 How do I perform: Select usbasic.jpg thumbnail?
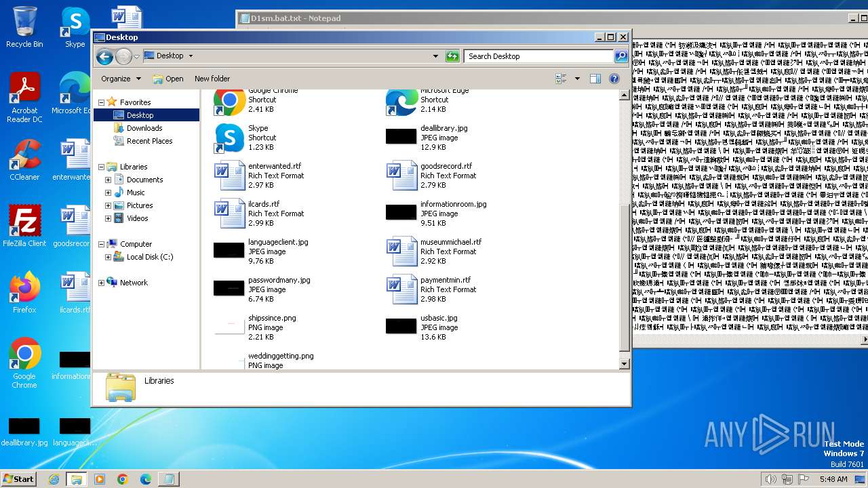tap(401, 326)
